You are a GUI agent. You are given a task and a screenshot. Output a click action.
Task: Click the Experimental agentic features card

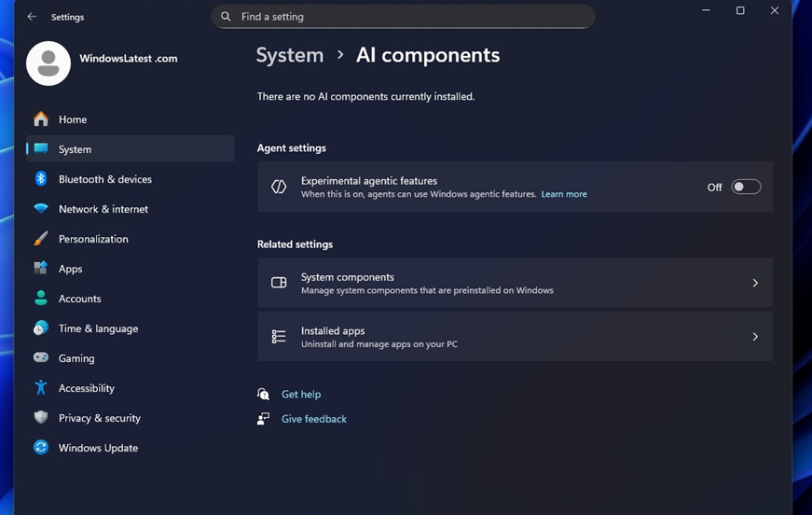pyautogui.click(x=516, y=187)
